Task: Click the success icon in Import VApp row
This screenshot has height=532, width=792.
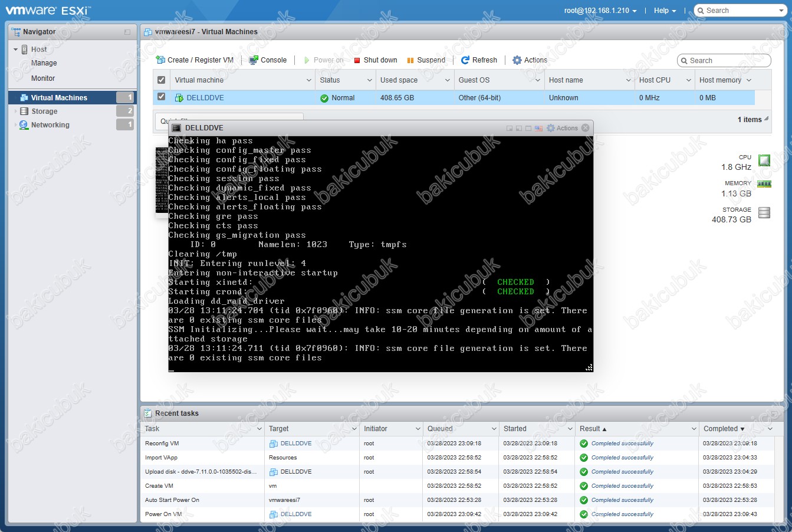Action: click(x=584, y=458)
